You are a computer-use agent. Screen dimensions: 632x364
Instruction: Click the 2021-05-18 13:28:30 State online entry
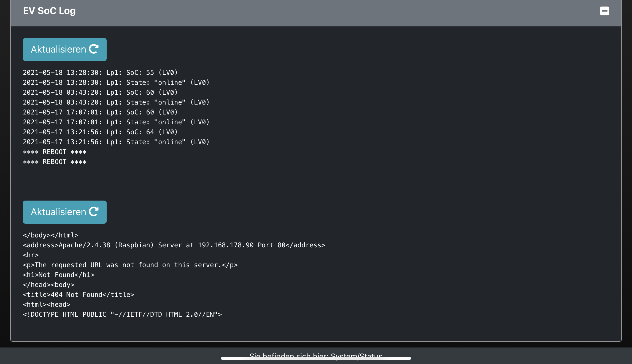tap(116, 83)
